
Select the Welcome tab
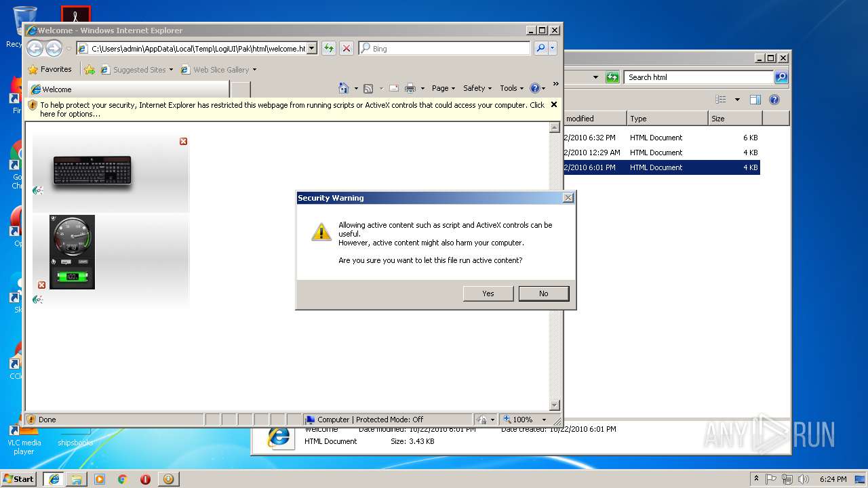coord(127,89)
